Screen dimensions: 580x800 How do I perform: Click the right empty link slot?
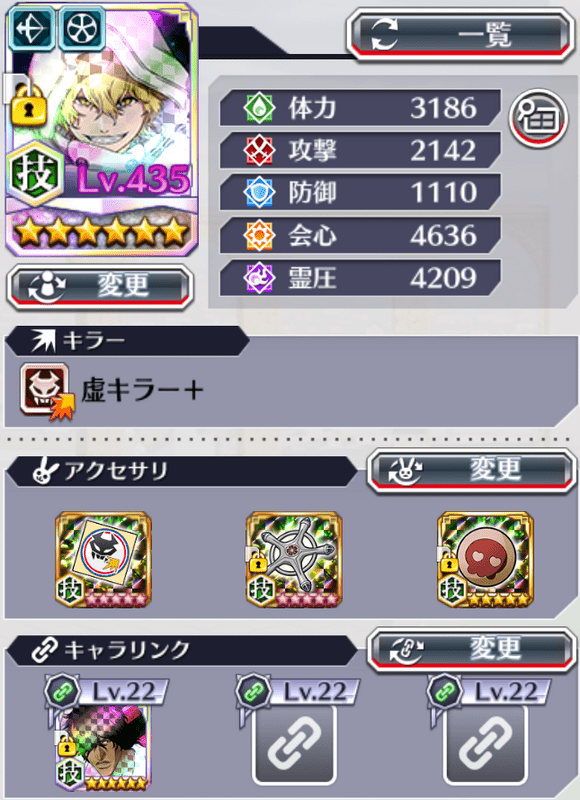coord(486,745)
